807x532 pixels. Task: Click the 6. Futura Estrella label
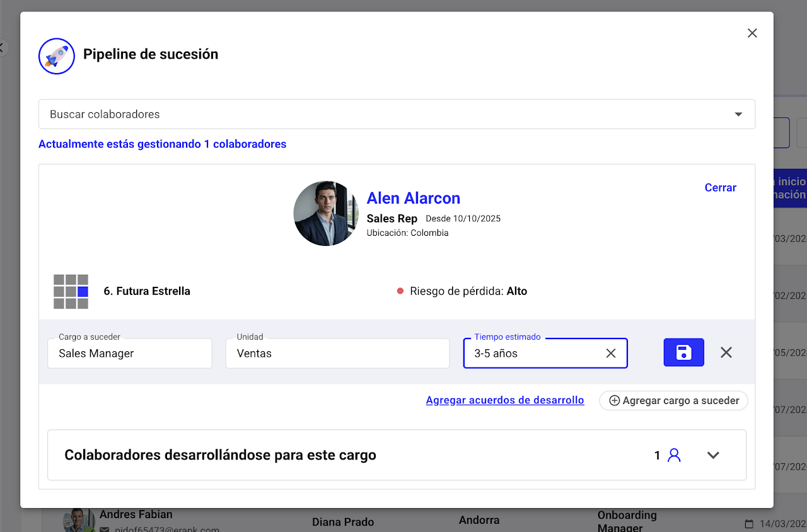click(x=147, y=291)
